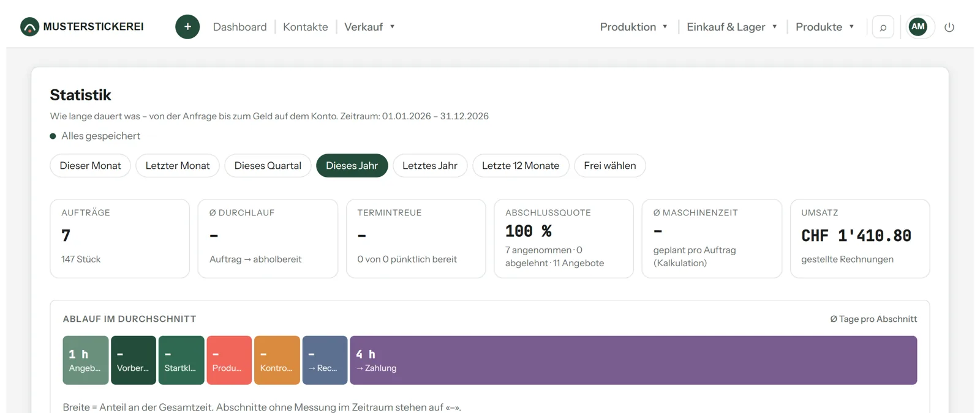This screenshot has height=413, width=980.
Task: Click the blue Rechnung segment
Action: [x=325, y=360]
